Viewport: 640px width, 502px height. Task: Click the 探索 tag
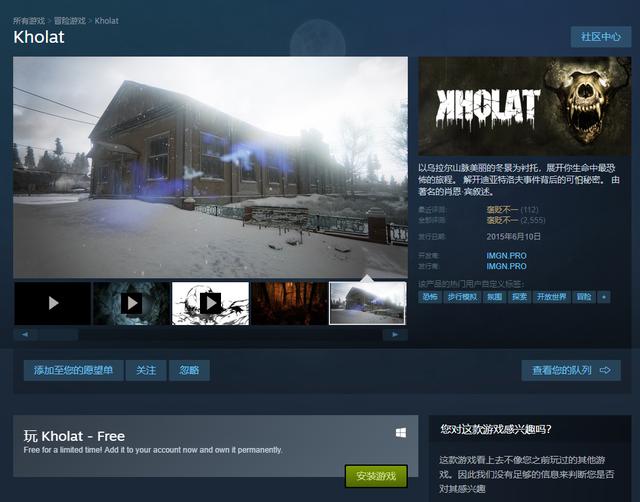click(x=519, y=297)
